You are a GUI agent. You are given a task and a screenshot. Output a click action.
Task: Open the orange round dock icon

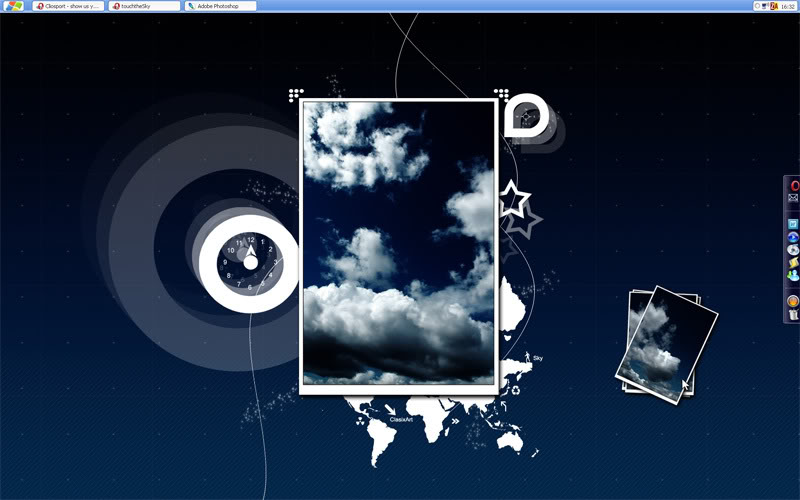793,301
